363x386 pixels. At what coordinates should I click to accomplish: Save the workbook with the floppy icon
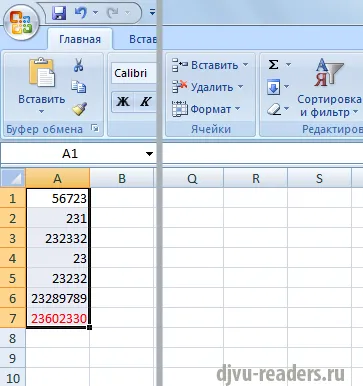tap(59, 13)
